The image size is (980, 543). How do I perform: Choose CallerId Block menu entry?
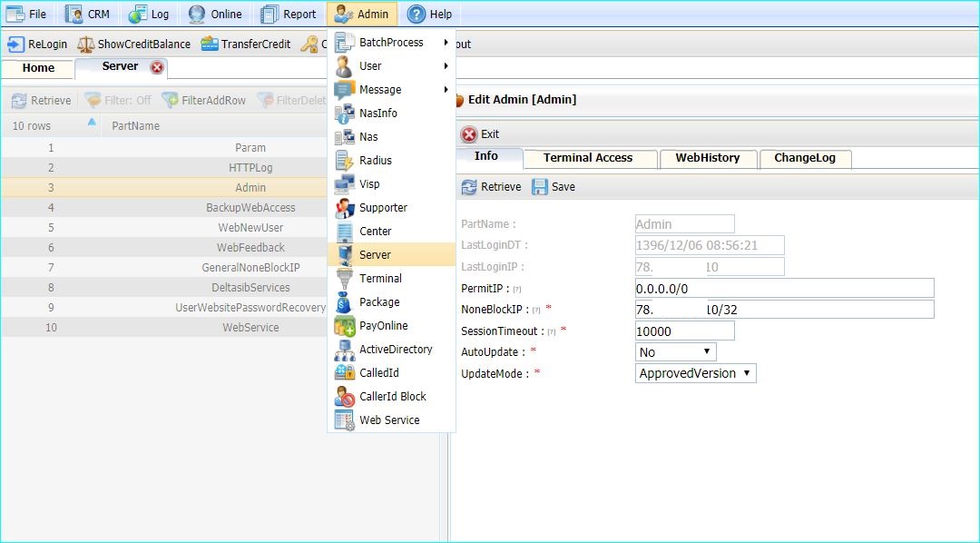[x=392, y=397]
